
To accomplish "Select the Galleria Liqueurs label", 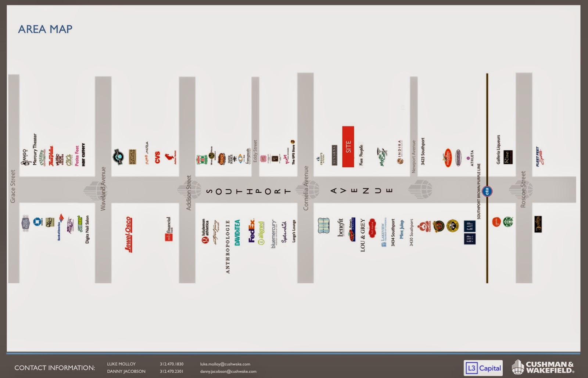I will (x=498, y=150).
